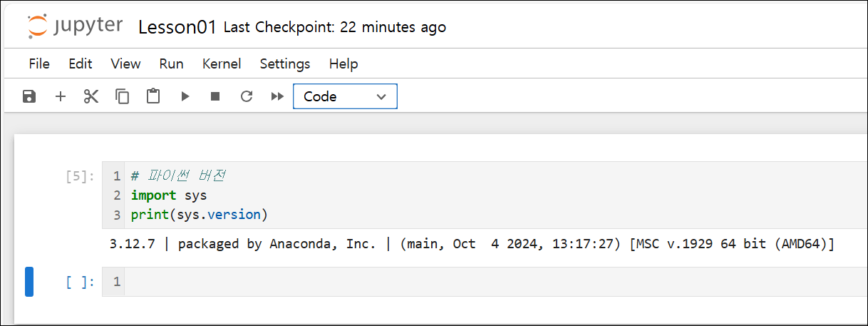Cut the selected cell with the scissors icon
The height and width of the screenshot is (326, 868).
[x=91, y=96]
